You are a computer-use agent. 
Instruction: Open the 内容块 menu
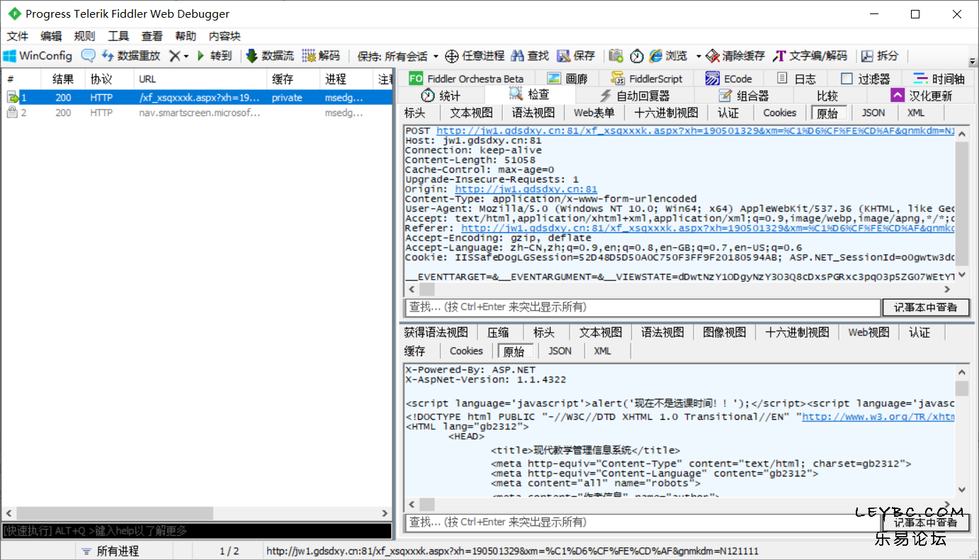pos(225,36)
